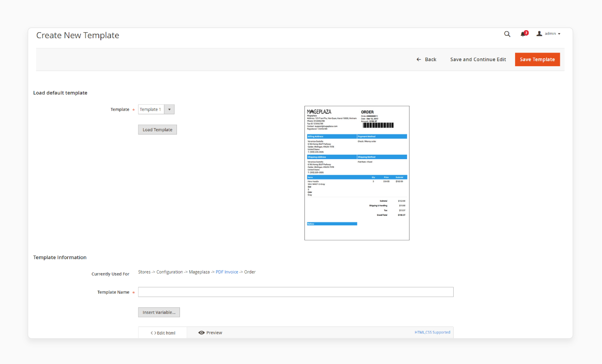This screenshot has height=364, width=602.
Task: Open the Template 1 dropdown
Action: pos(156,109)
